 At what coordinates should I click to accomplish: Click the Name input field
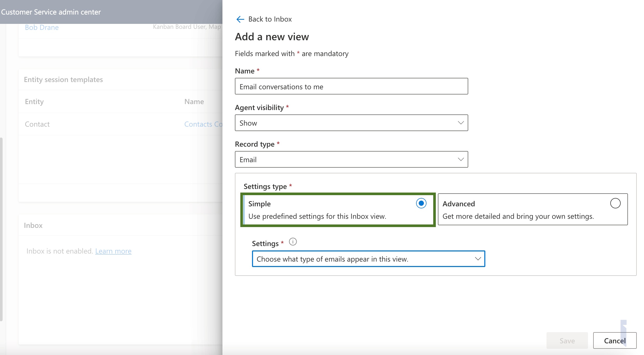click(351, 86)
